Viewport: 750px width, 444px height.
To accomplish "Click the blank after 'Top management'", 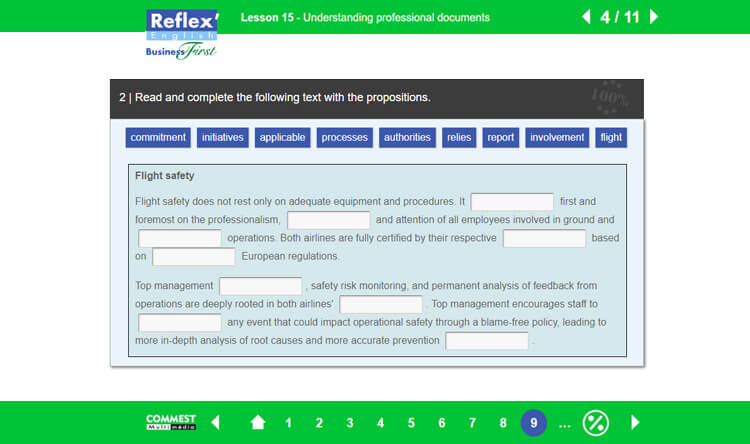I will tap(260, 286).
